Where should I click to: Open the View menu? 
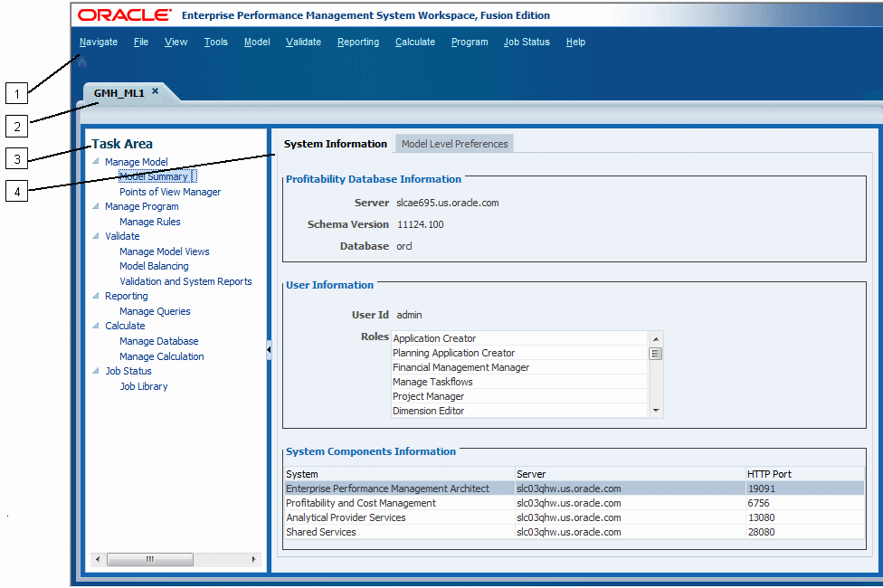coord(176,43)
